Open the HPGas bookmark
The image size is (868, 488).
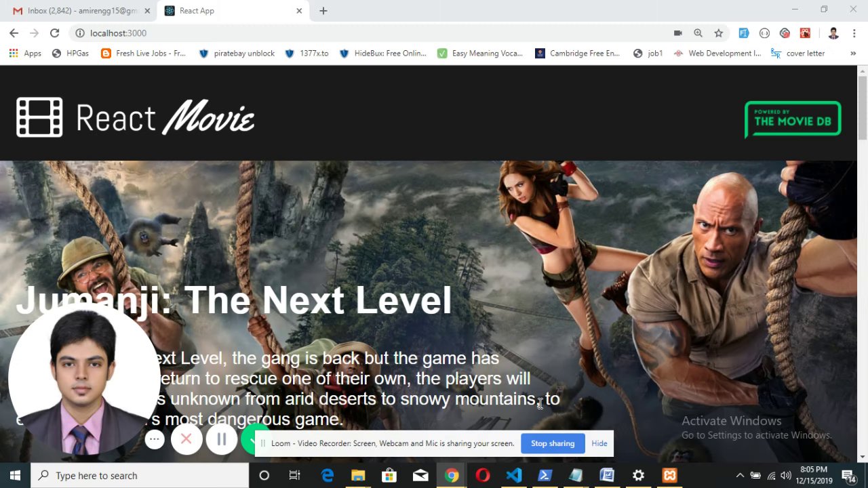click(70, 53)
